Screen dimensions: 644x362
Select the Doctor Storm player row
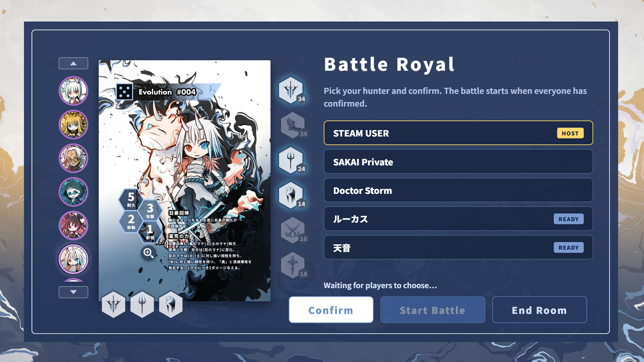click(458, 190)
